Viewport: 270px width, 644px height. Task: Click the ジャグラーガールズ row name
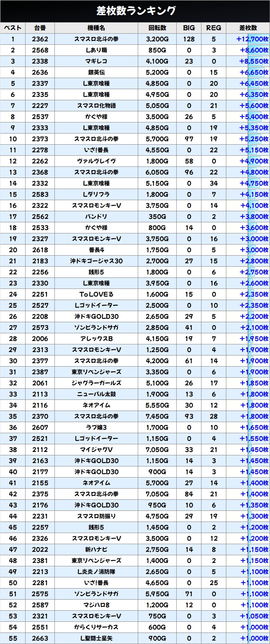[x=96, y=383]
